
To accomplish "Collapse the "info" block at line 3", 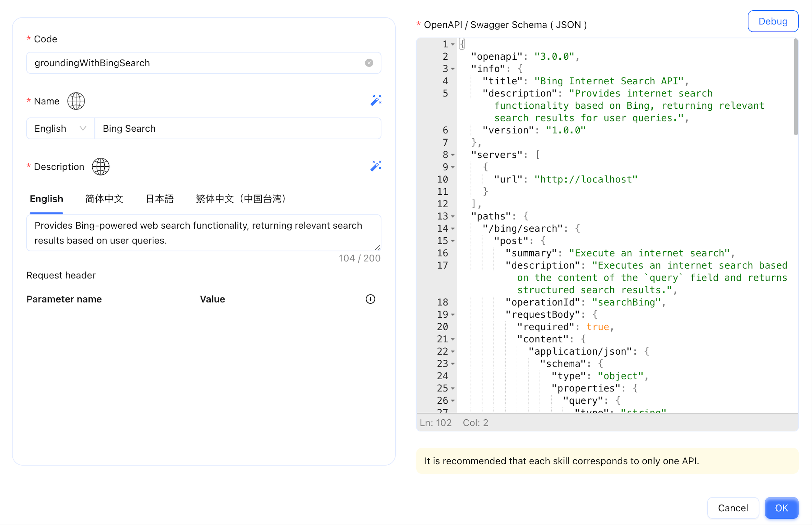I will [x=453, y=69].
